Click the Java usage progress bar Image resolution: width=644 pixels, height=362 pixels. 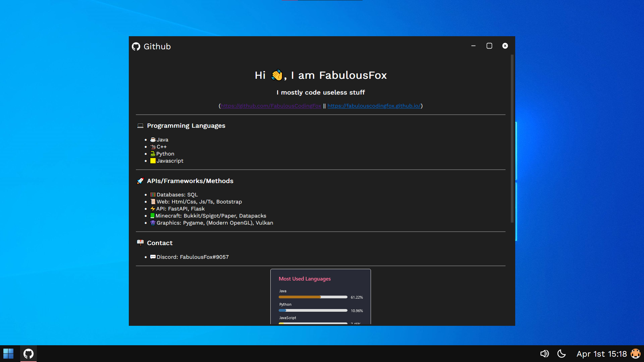313,297
